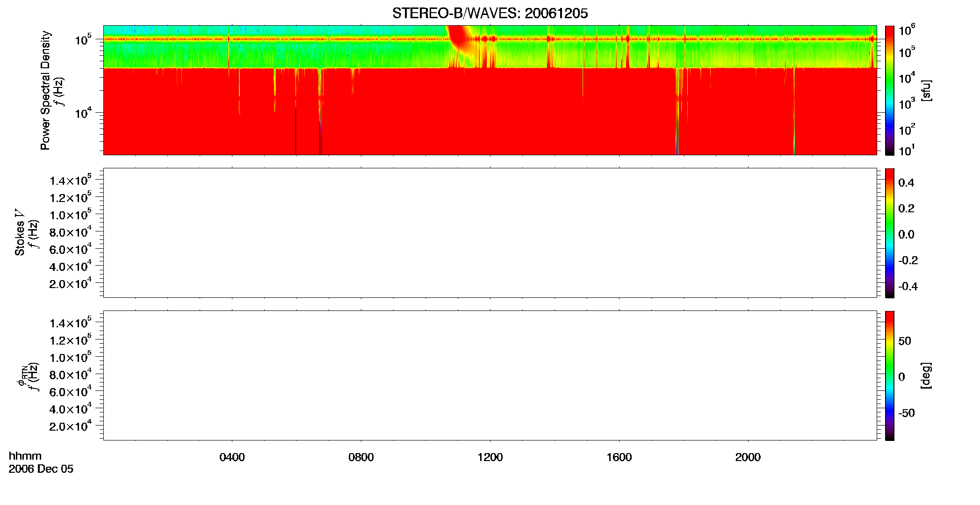Click the Stokes V colorbar

pos(890,233)
